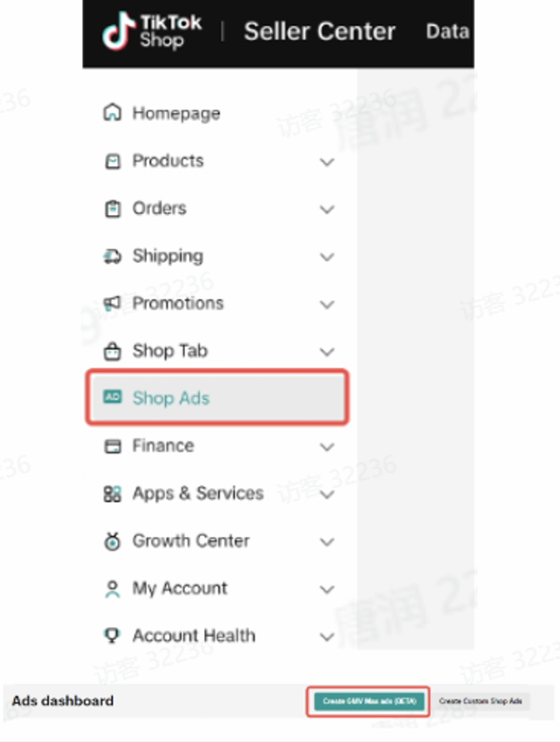Click the Finance card icon
Image resolution: width=560 pixels, height=742 pixels.
112,446
